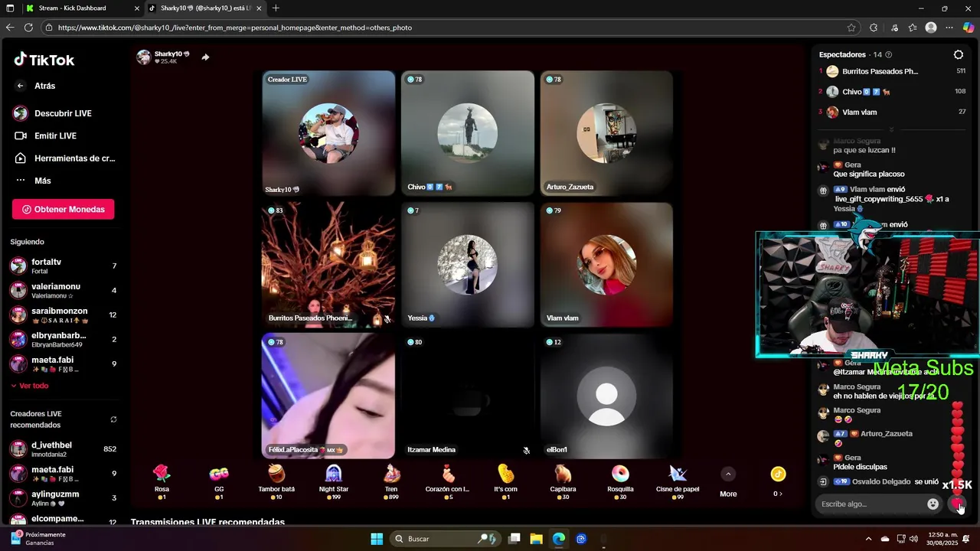Send the Rosa gift
This screenshot has width=980, height=551.
162,482
